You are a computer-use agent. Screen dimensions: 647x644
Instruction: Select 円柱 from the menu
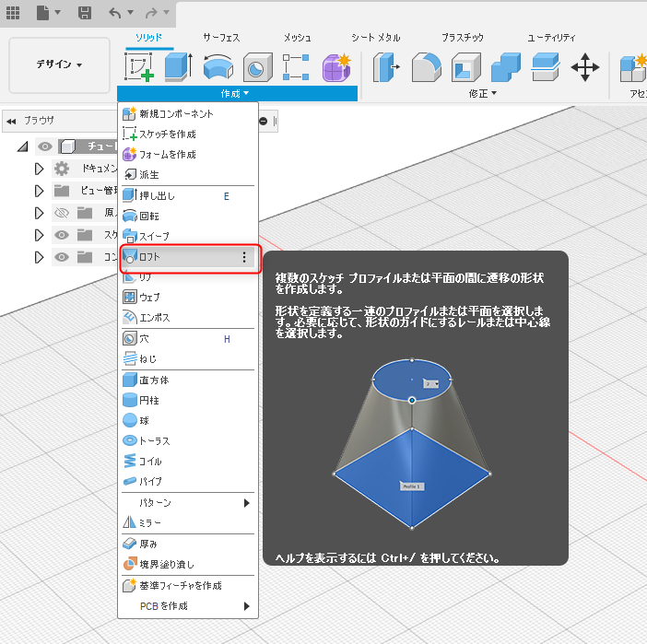click(188, 400)
